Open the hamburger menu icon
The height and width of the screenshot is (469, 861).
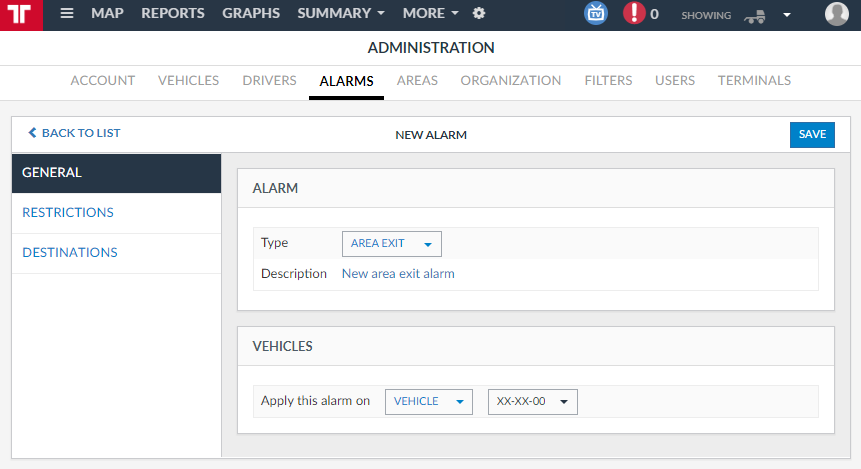(x=66, y=13)
